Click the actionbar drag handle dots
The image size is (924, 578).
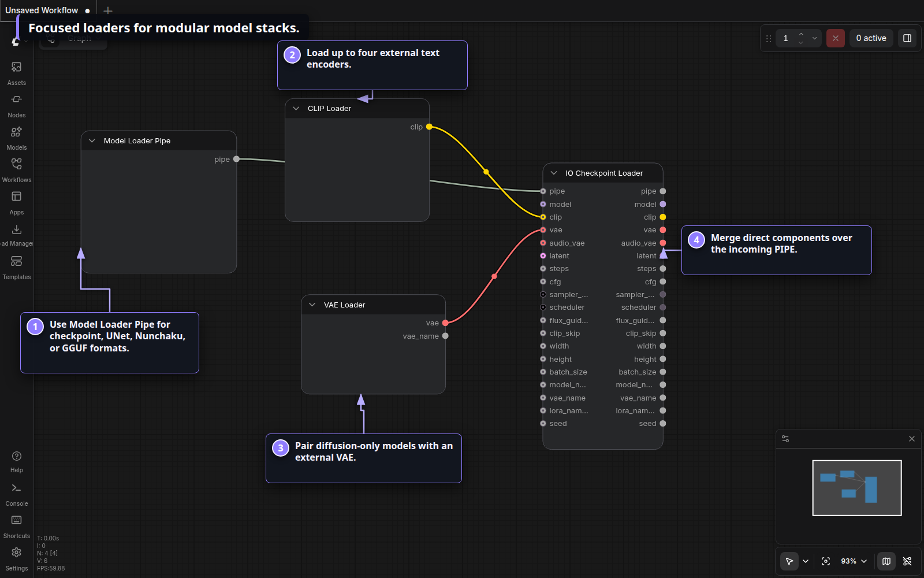tap(768, 39)
